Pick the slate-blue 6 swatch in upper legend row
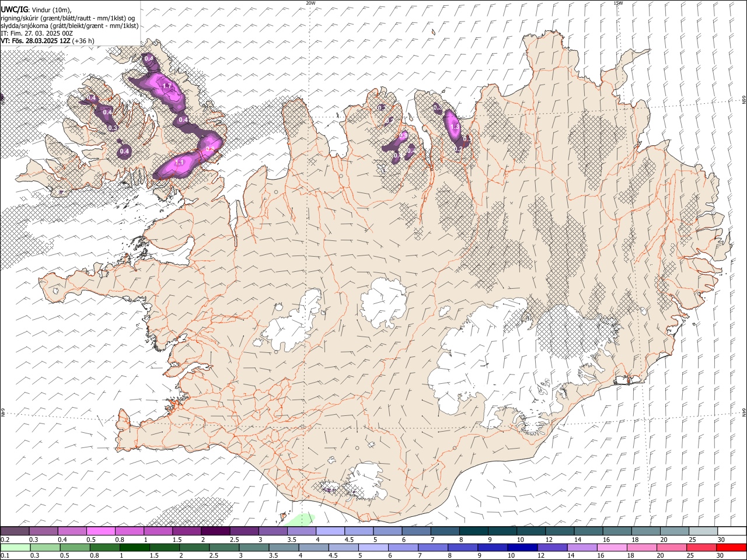 click(x=416, y=531)
